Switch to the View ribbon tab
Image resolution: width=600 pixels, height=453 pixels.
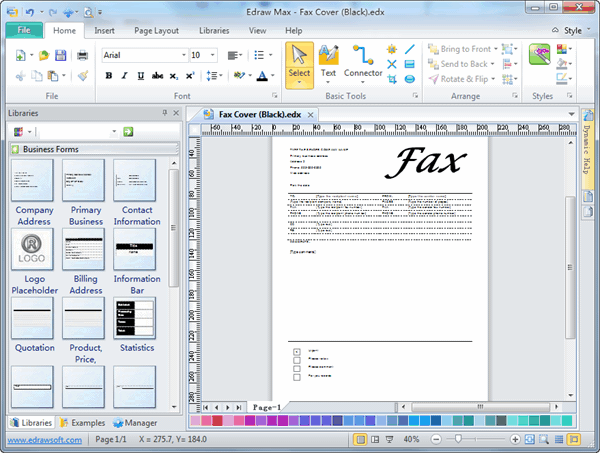257,31
